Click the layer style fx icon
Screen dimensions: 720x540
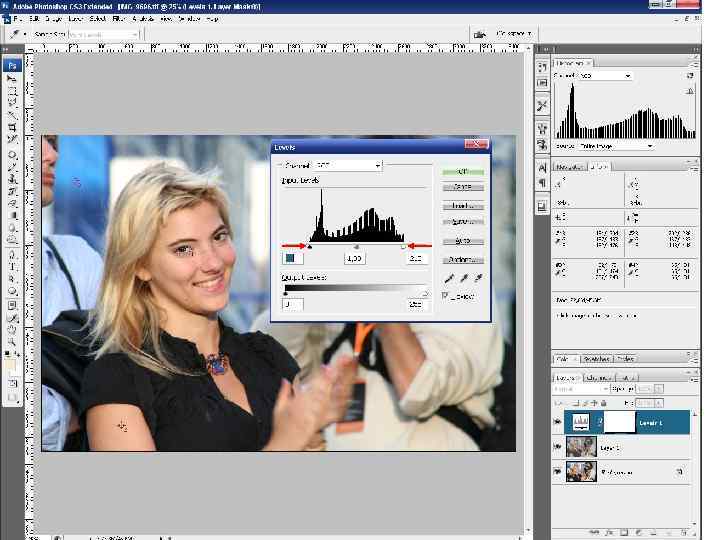609,533
